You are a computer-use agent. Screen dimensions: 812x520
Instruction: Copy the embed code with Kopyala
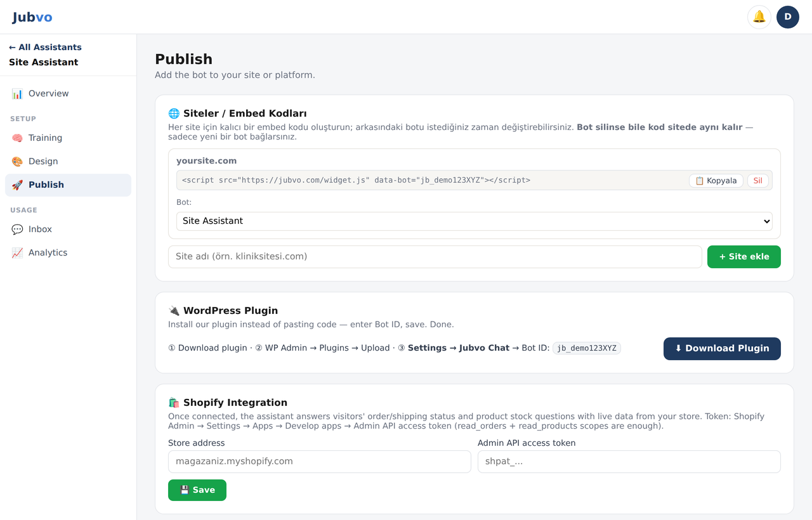tap(716, 181)
